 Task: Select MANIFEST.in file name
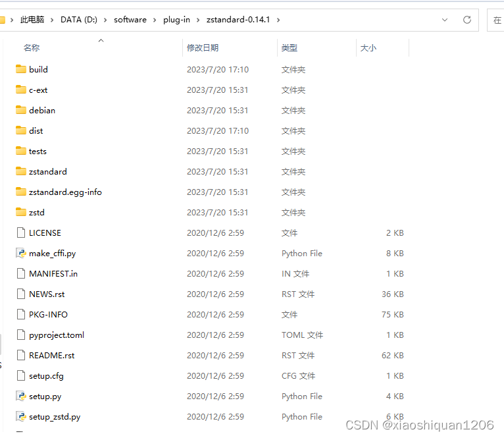coord(53,274)
